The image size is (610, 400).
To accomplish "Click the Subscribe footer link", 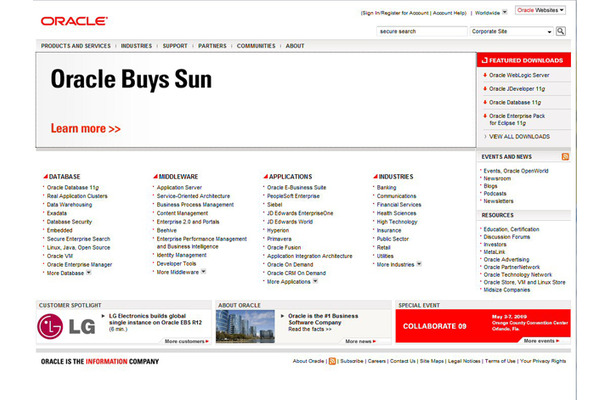I will pyautogui.click(x=352, y=361).
